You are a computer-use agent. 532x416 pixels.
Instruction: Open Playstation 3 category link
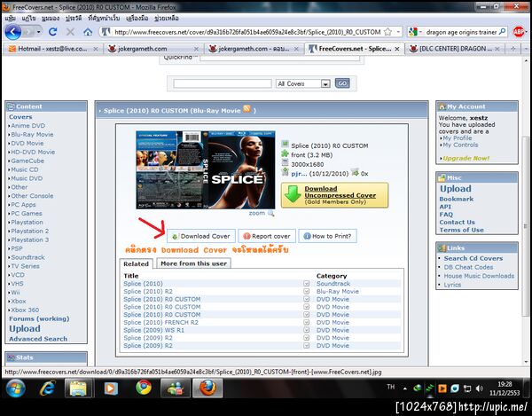30,239
